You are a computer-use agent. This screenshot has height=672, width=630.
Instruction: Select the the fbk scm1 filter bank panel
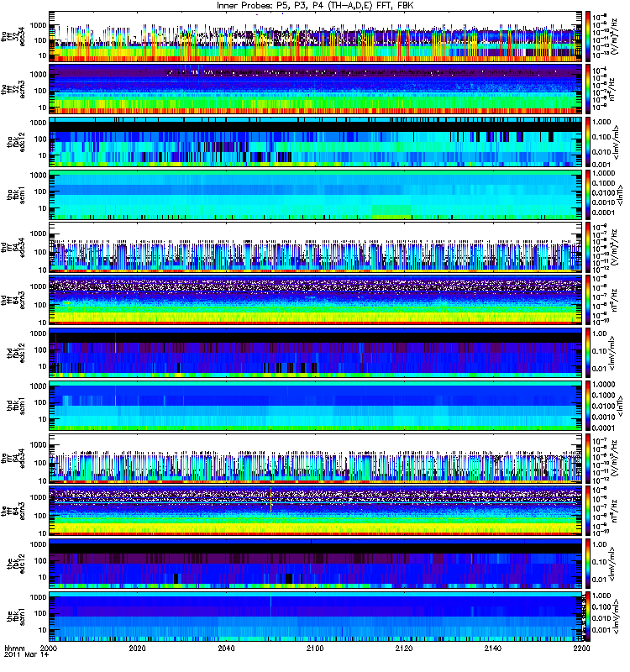click(316, 617)
